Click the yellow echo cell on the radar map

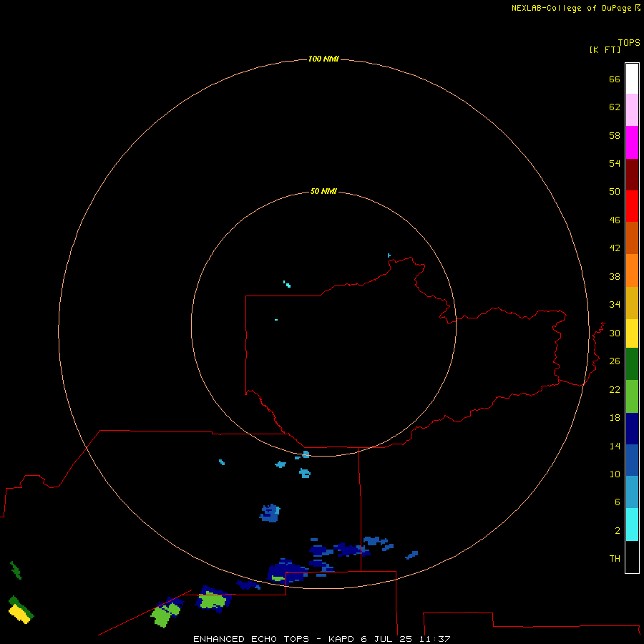click(19, 614)
